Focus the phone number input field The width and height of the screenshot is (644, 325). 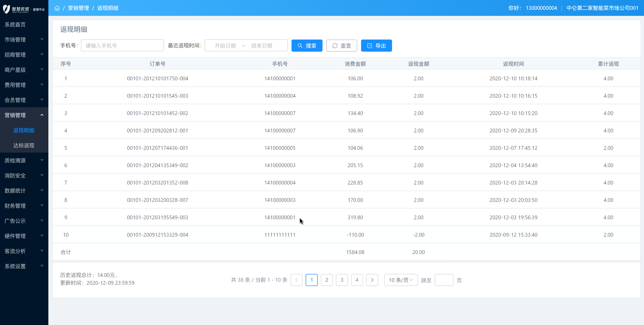122,46
